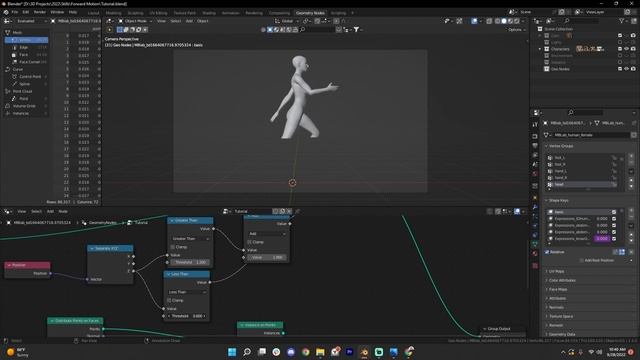
Task: Switch to solid shading icon
Action: 504,21
